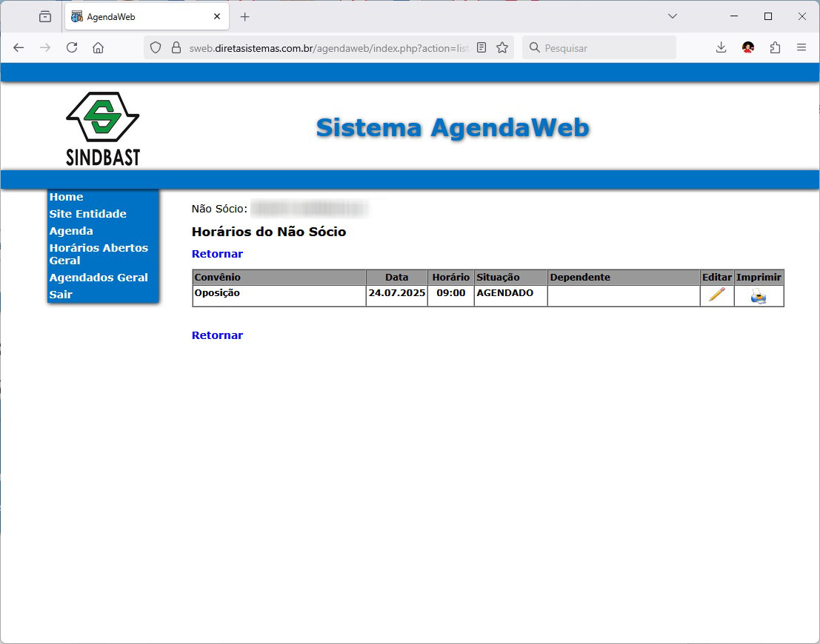Select Agenda from the sidebar menu
820x644 pixels.
(71, 231)
